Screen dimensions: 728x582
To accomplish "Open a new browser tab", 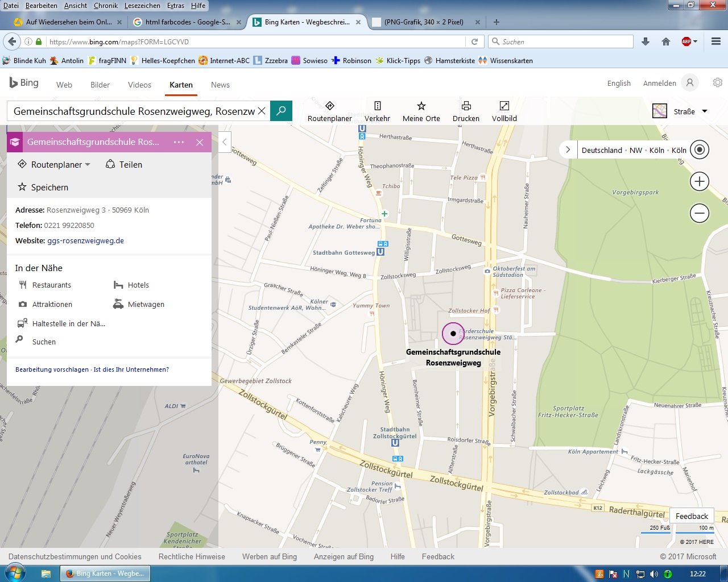I will [x=497, y=22].
